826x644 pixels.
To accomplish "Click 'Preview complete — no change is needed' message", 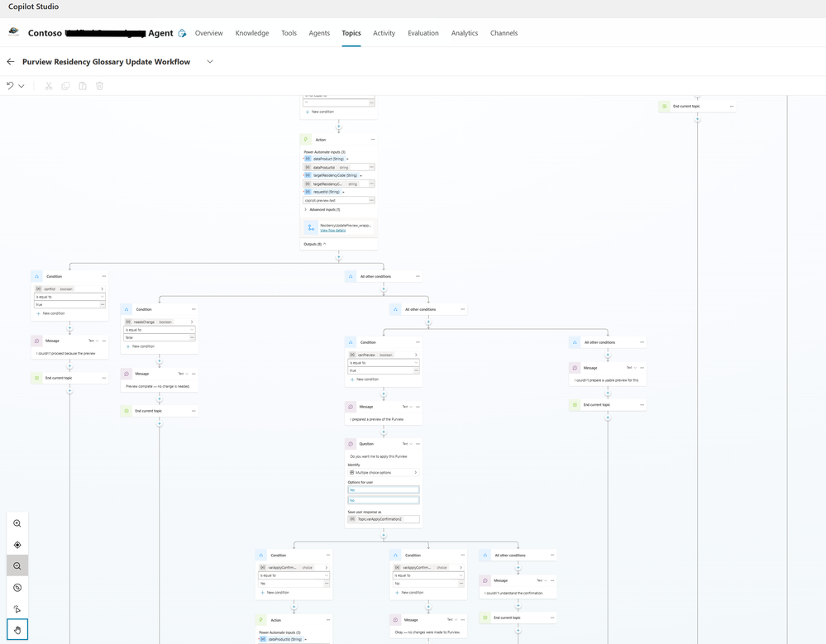I will click(x=157, y=386).
